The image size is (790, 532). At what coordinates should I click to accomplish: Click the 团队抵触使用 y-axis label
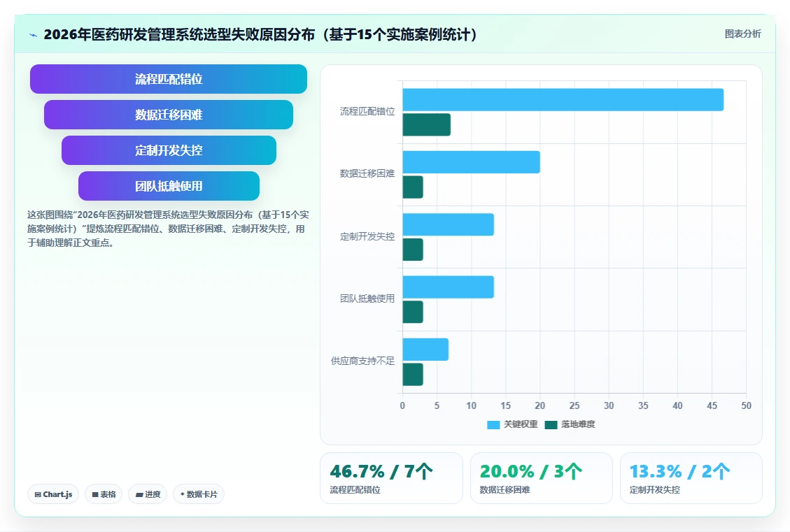tap(367, 299)
